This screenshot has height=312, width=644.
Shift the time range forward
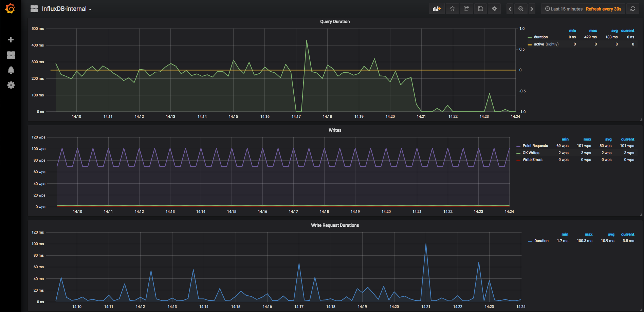pyautogui.click(x=532, y=9)
